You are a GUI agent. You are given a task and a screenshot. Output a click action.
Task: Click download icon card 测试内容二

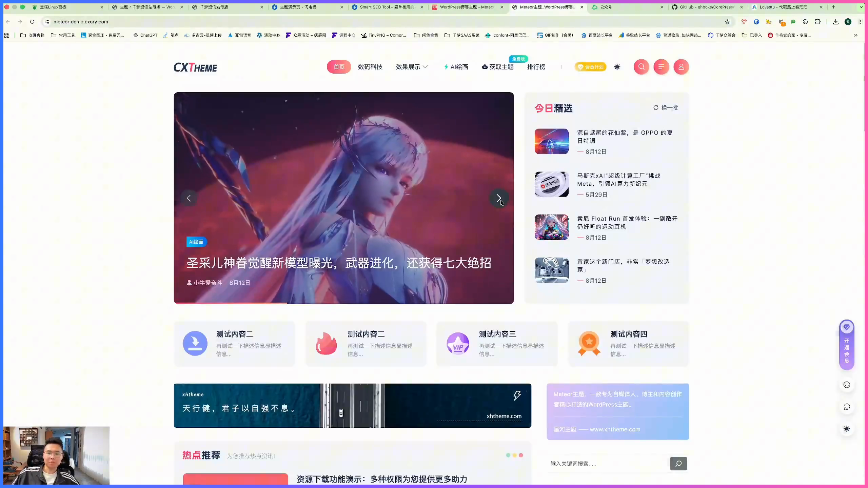coord(234,344)
